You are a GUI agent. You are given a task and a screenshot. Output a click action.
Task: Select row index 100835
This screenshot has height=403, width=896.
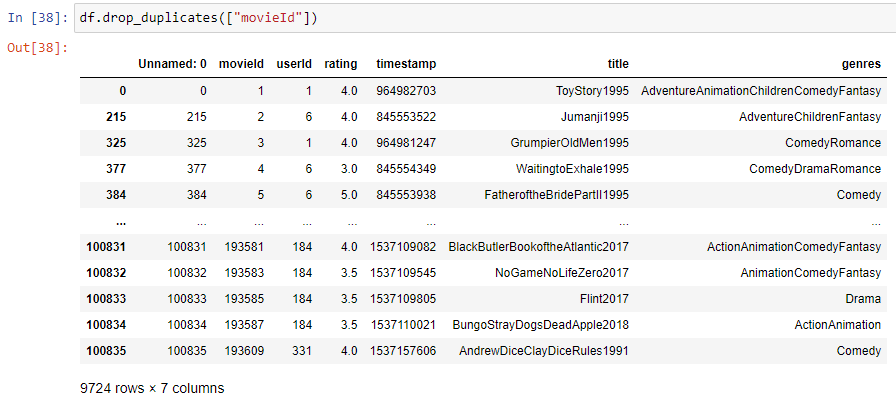tap(106, 351)
